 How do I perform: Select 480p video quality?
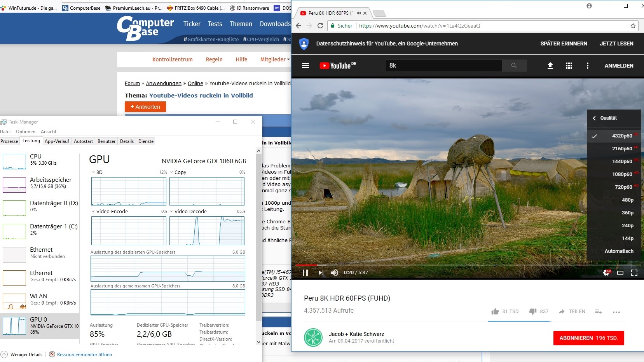click(x=614, y=200)
